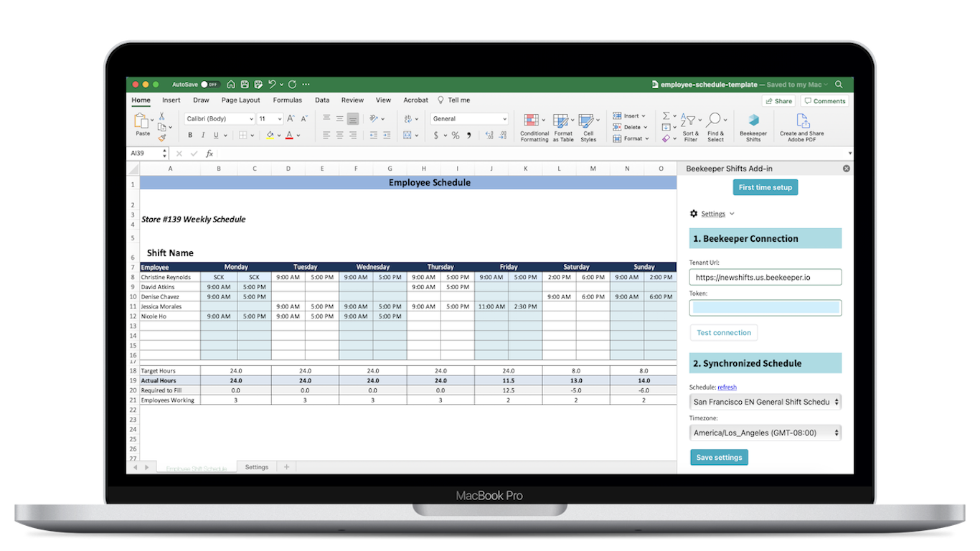Click the Currency dollar format icon
The image size is (980, 551).
click(x=436, y=135)
